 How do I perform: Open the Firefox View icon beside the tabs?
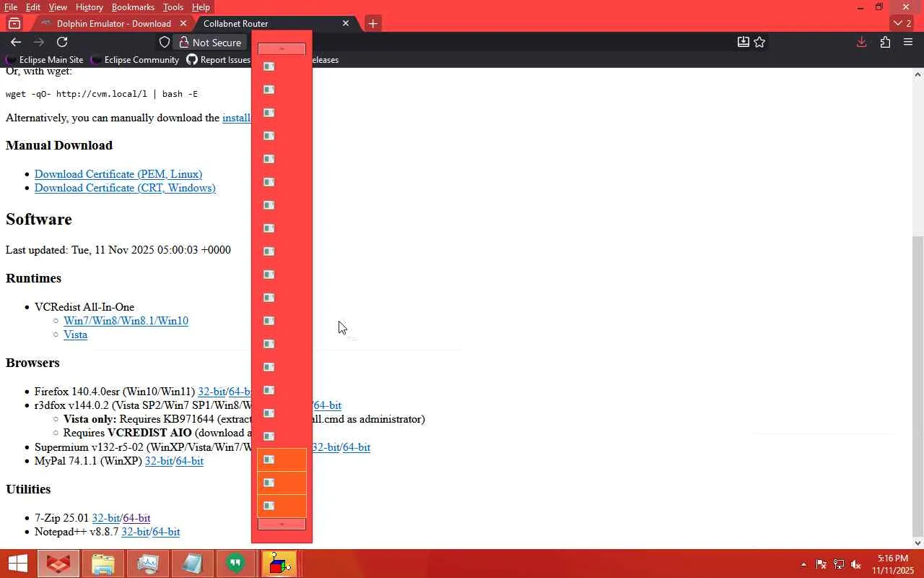pyautogui.click(x=14, y=23)
